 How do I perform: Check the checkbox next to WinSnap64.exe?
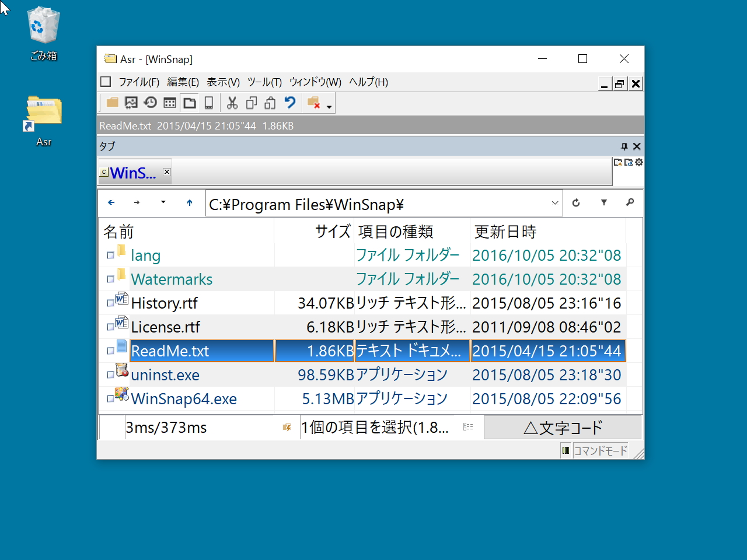(x=111, y=399)
